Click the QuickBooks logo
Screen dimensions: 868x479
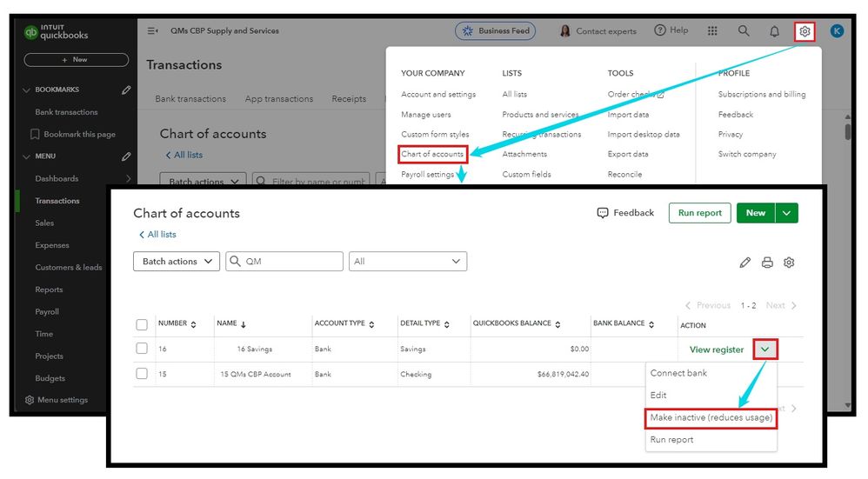(56, 32)
